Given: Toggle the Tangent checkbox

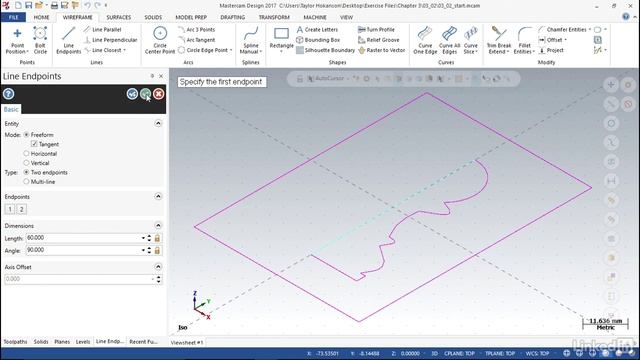Looking at the screenshot, I should tap(34, 144).
